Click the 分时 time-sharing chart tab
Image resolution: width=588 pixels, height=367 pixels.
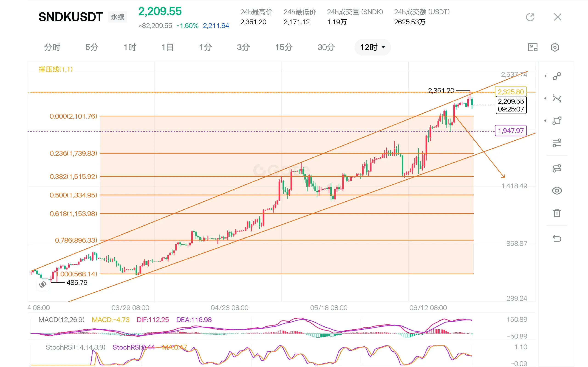pyautogui.click(x=52, y=47)
